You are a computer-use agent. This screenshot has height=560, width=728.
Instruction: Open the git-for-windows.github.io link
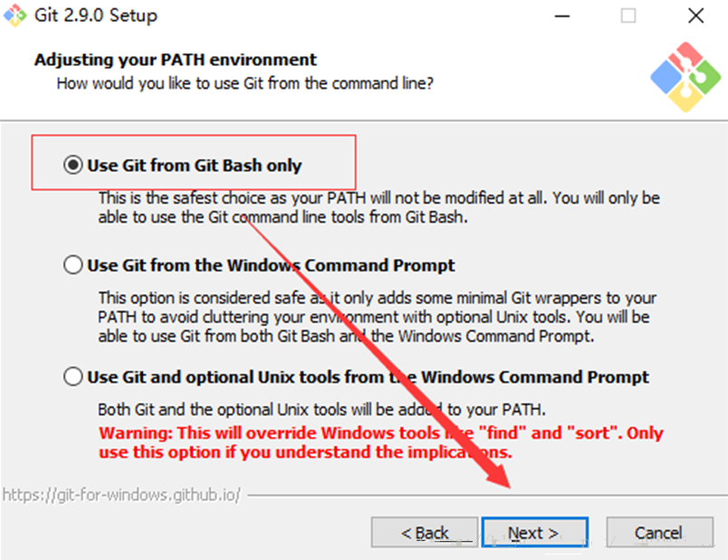click(x=121, y=495)
